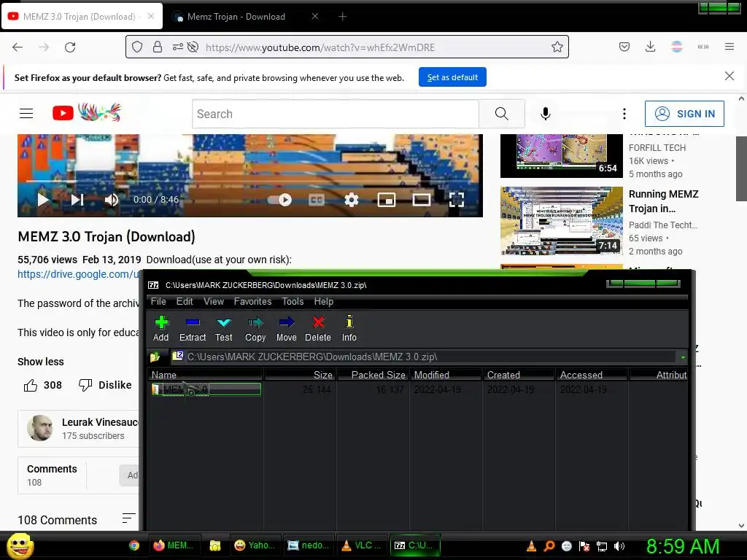Dismiss the default browser notification bar
Viewport: 747px width, 560px height.
point(729,76)
